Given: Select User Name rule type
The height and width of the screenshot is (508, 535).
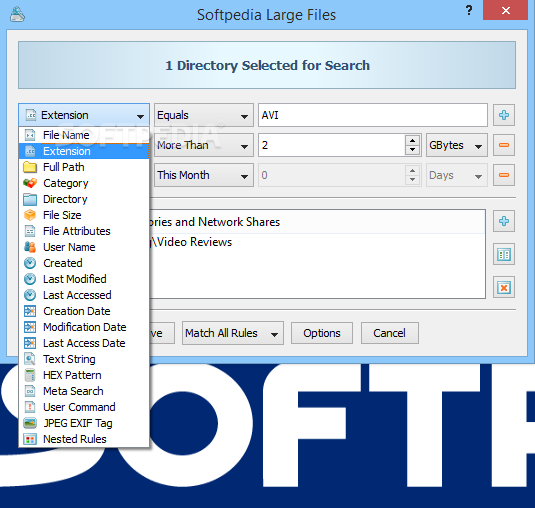Looking at the screenshot, I should (84, 247).
